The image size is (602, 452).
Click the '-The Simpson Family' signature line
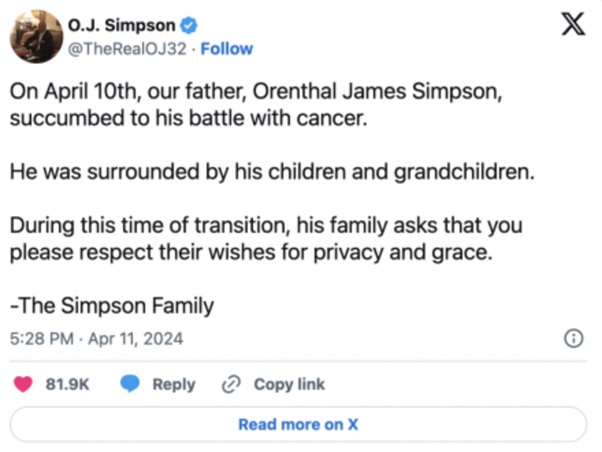111,306
